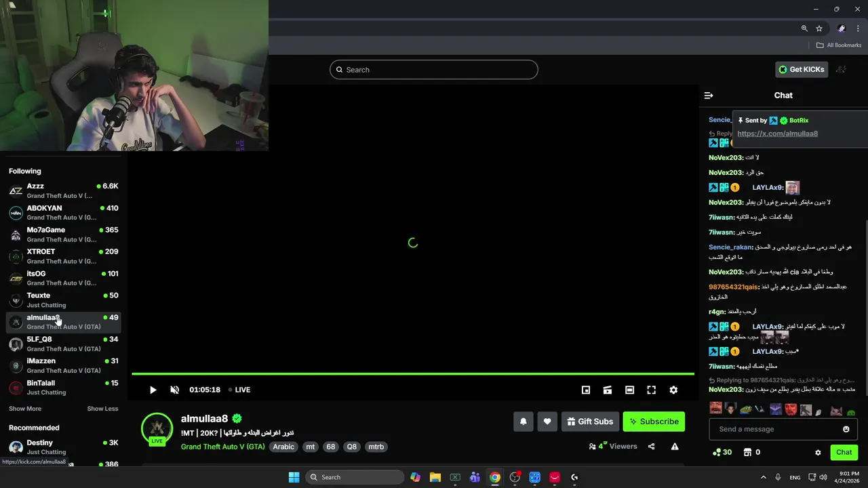
Task: Select the 68 tag
Action: coord(331,447)
